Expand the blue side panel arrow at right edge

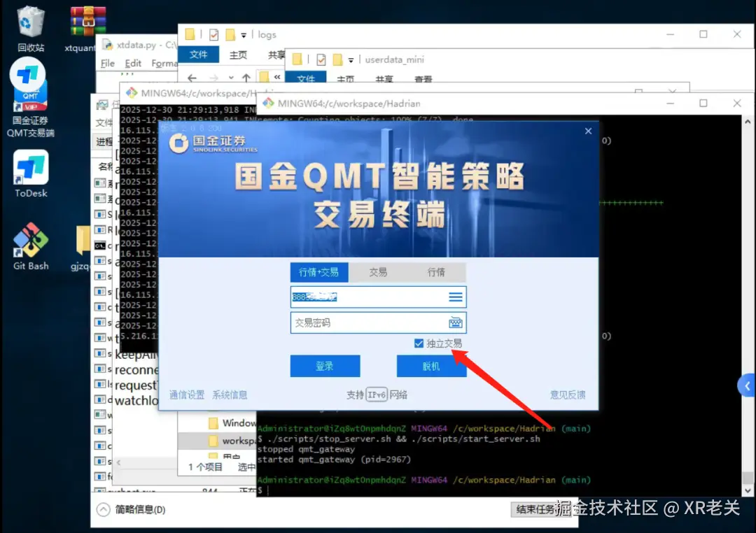(x=747, y=386)
